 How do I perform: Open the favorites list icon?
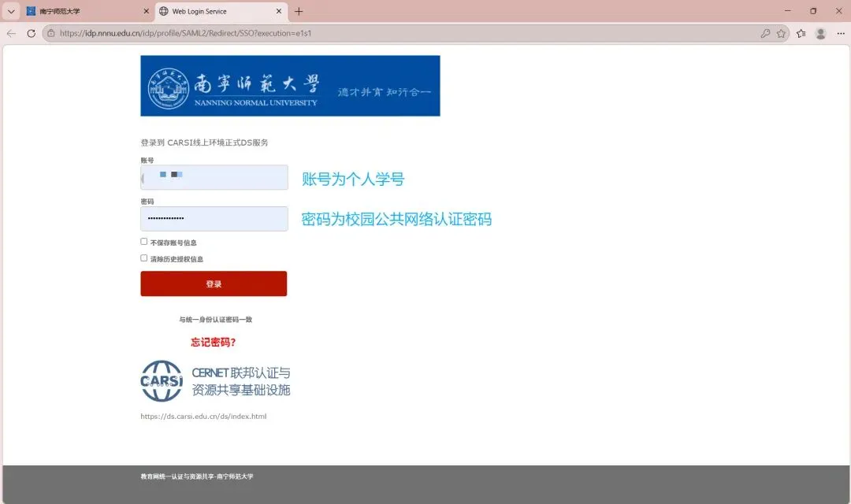801,33
